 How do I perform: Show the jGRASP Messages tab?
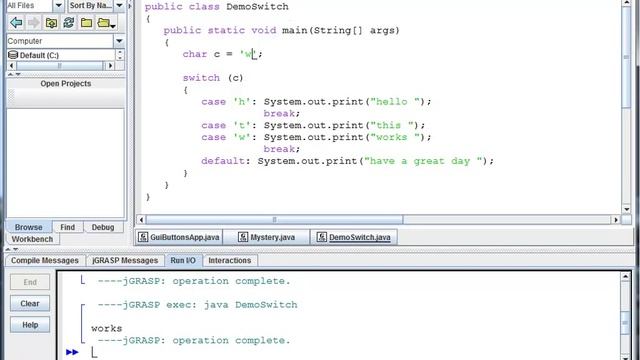pyautogui.click(x=125, y=260)
